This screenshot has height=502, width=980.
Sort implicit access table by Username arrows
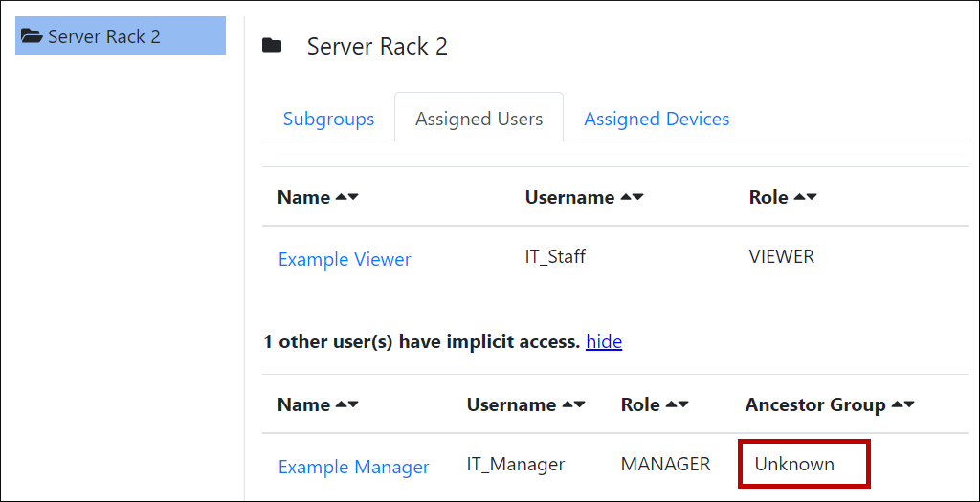coord(573,405)
